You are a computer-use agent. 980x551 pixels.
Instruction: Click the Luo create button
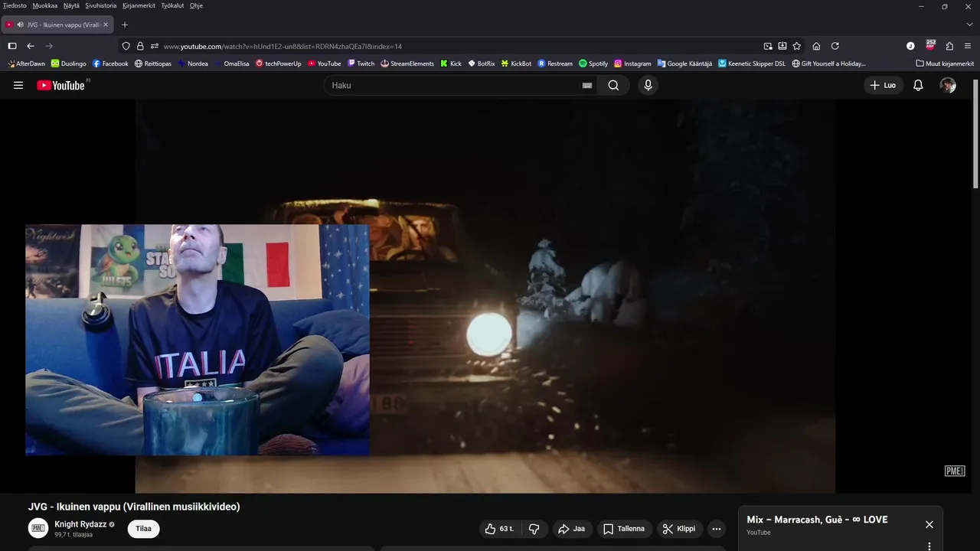point(883,86)
